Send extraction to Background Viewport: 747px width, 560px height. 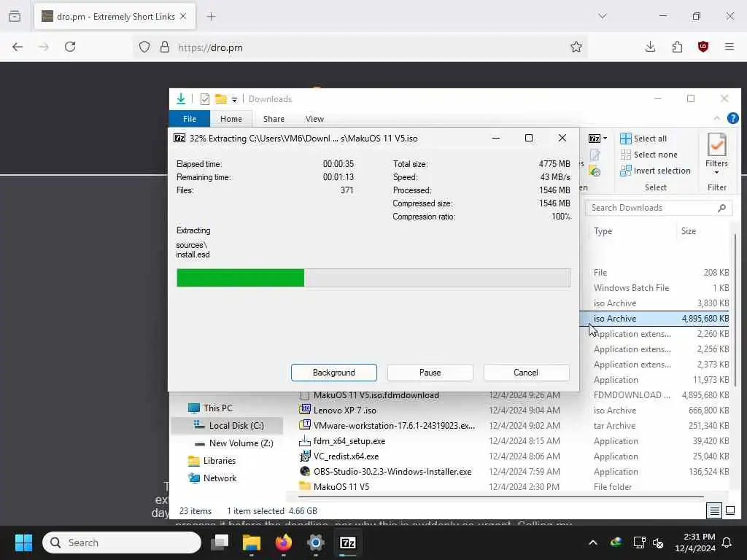pyautogui.click(x=333, y=373)
